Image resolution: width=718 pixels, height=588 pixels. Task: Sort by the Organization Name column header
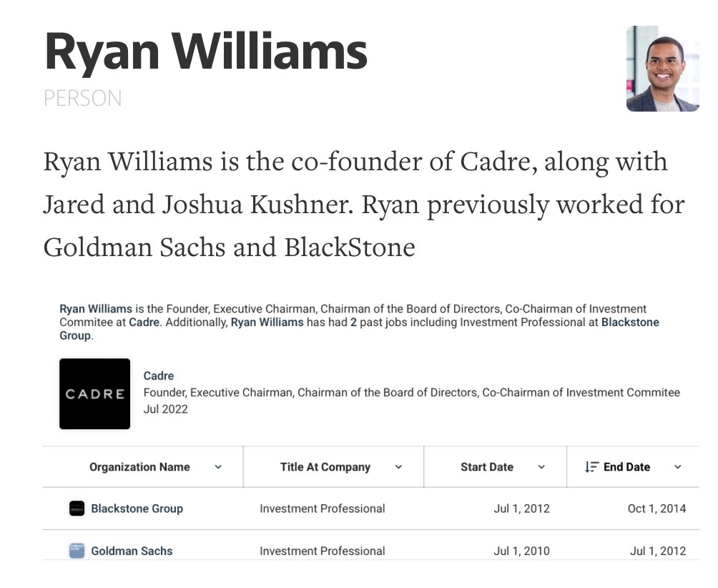pos(139,467)
